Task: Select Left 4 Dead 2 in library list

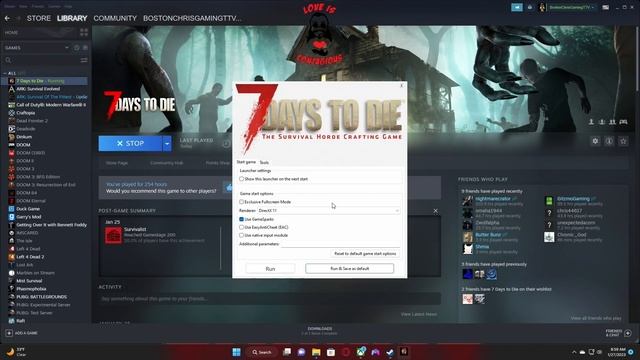Action: tap(30, 257)
